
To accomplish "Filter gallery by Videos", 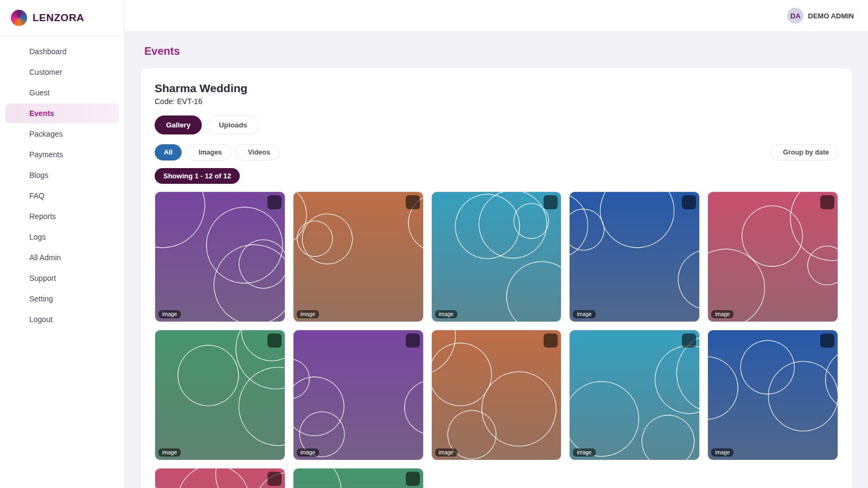I will click(x=257, y=152).
